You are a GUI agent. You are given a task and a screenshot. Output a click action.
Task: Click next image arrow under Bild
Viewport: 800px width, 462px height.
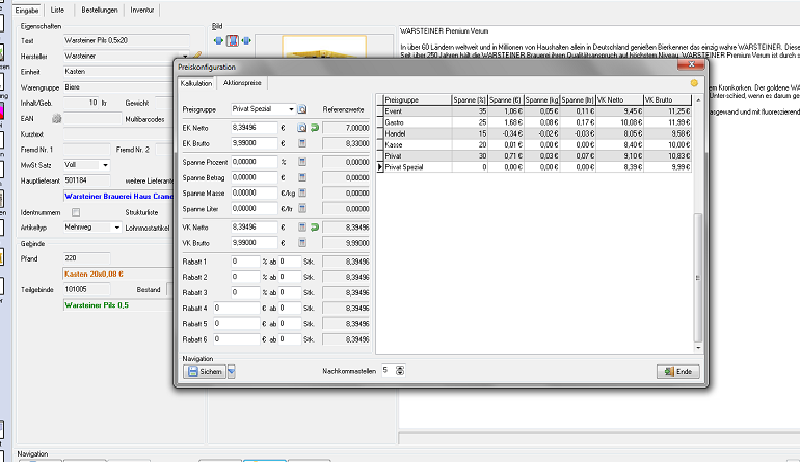[x=246, y=41]
